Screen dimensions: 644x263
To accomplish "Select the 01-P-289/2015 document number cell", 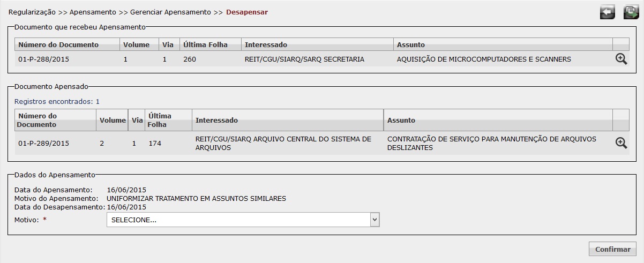I will click(x=43, y=143).
